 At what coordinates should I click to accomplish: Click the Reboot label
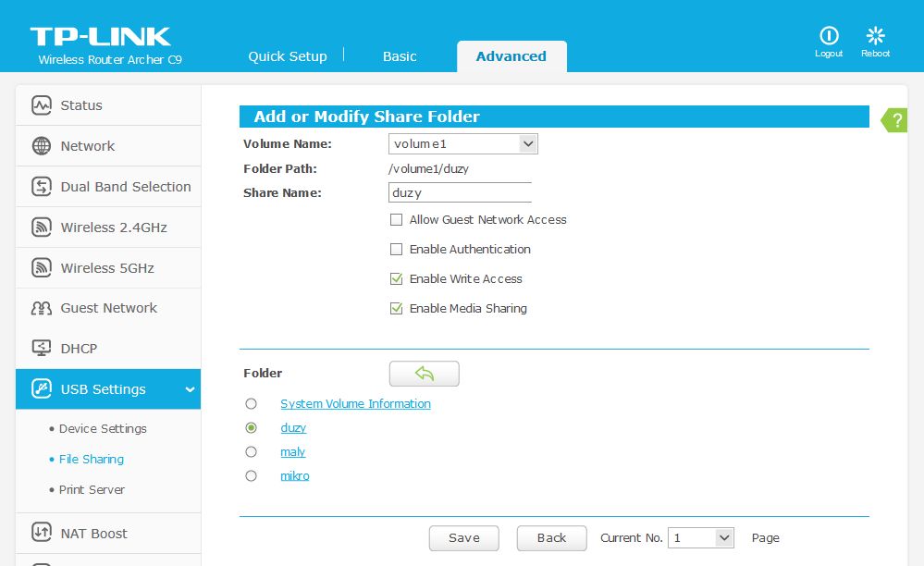click(875, 54)
